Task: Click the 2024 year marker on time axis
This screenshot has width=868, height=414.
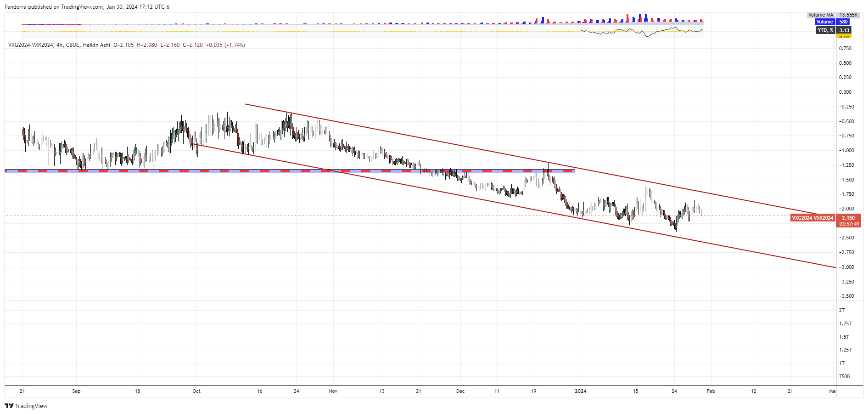Action: click(x=581, y=391)
